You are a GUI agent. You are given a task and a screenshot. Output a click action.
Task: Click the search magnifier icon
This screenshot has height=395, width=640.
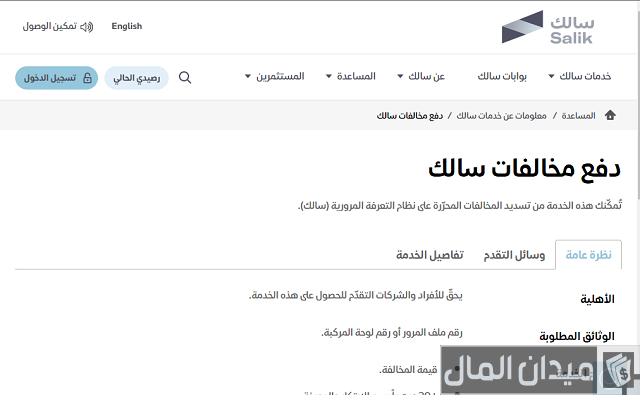point(185,77)
